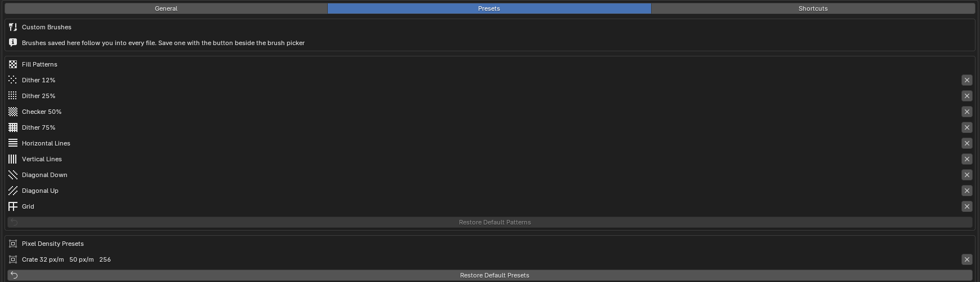
Task: Select the Grid pattern label
Action: [28, 206]
